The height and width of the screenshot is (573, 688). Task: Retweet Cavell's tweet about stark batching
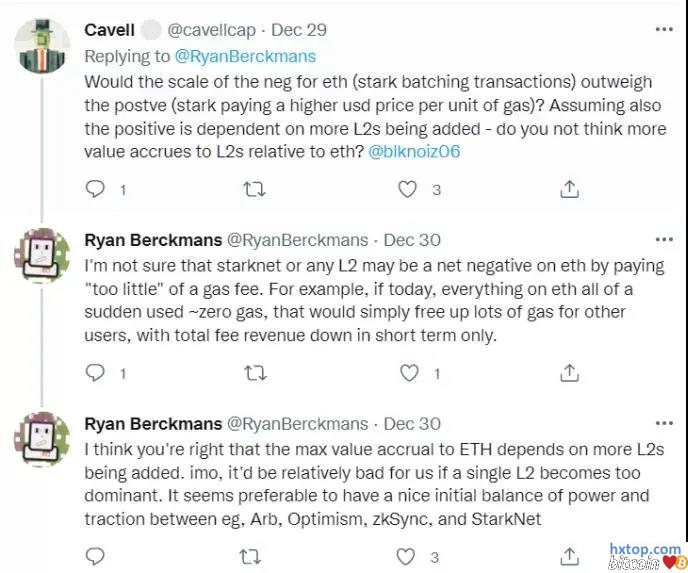click(x=255, y=188)
